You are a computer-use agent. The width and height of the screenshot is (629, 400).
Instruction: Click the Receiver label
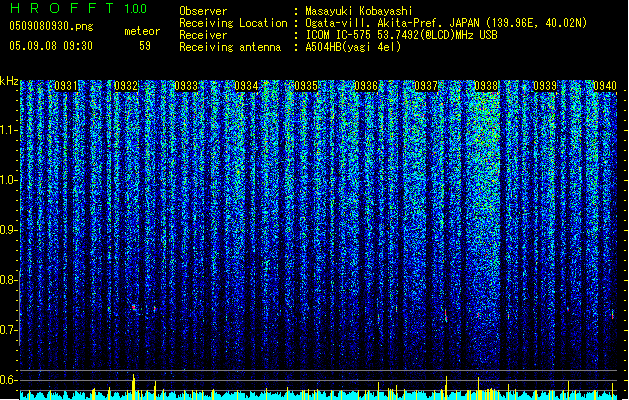coord(203,35)
